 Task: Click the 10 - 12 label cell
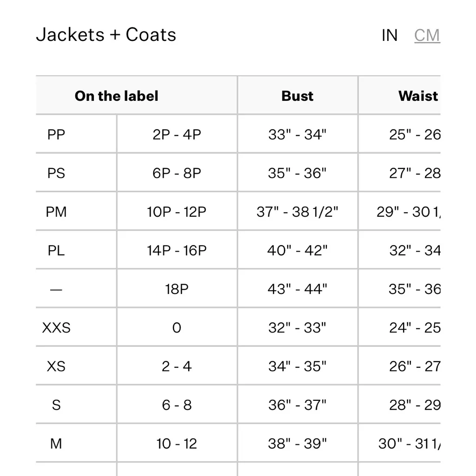(x=176, y=443)
